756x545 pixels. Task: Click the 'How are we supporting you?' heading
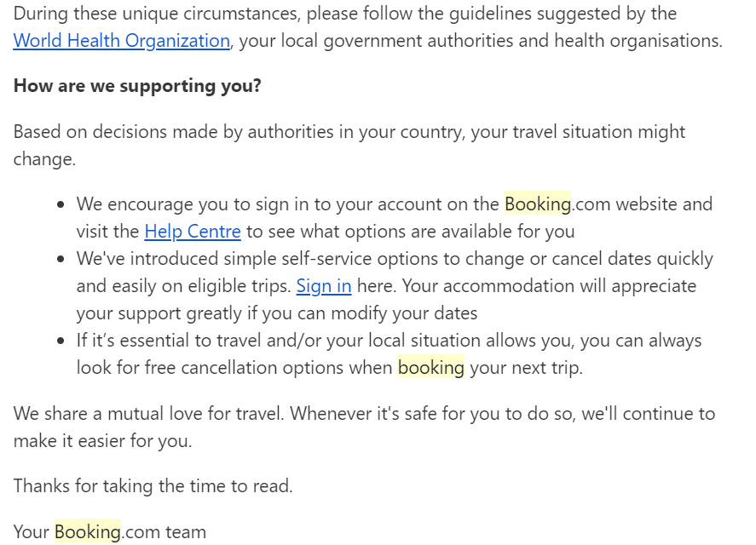[x=137, y=86]
